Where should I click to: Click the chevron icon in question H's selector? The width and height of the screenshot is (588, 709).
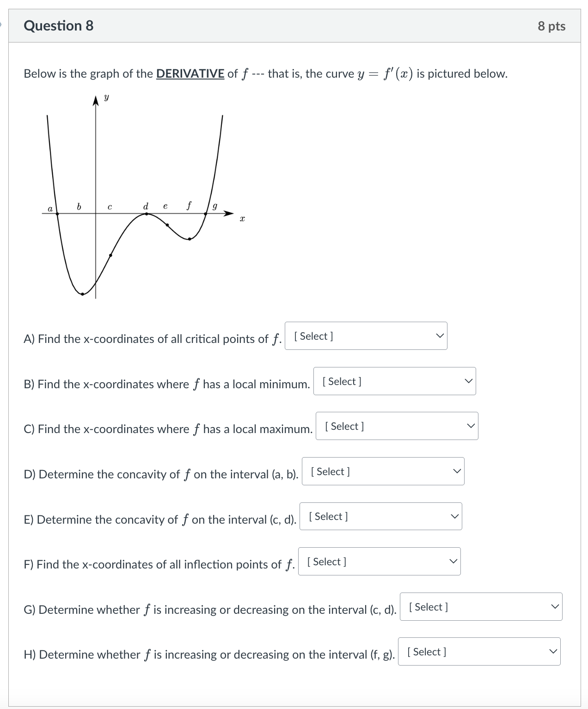pos(553,652)
